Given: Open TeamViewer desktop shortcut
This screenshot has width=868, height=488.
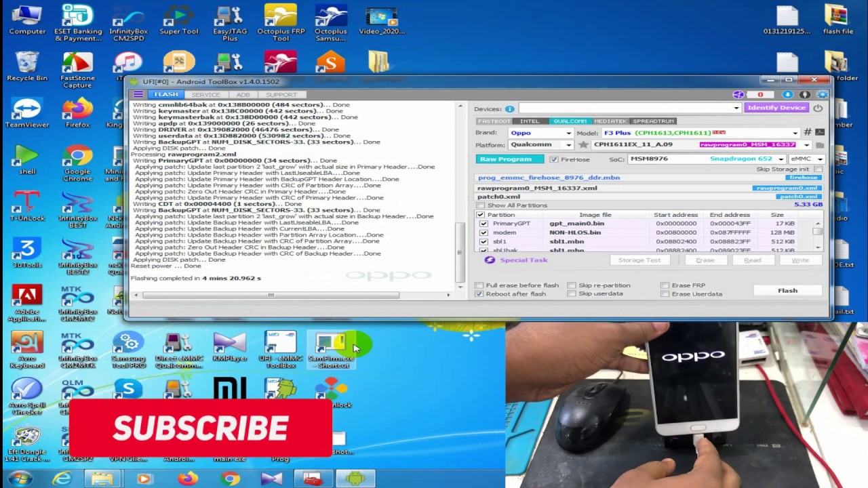Looking at the screenshot, I should coord(27,113).
